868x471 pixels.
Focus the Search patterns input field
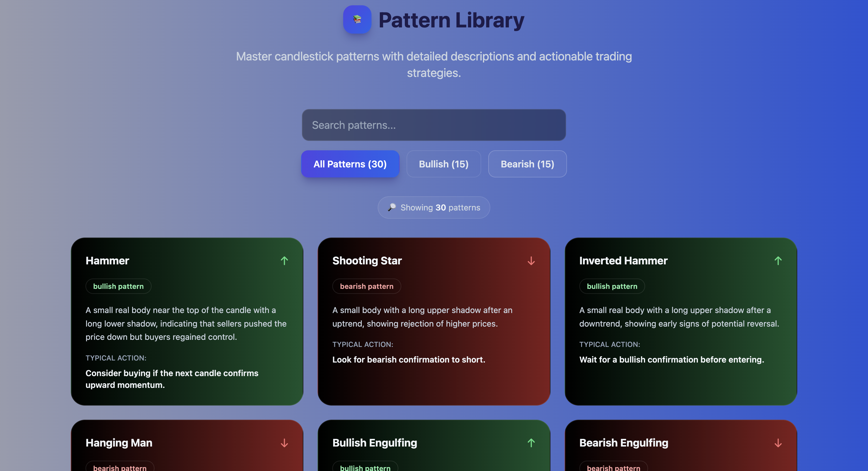(x=434, y=125)
